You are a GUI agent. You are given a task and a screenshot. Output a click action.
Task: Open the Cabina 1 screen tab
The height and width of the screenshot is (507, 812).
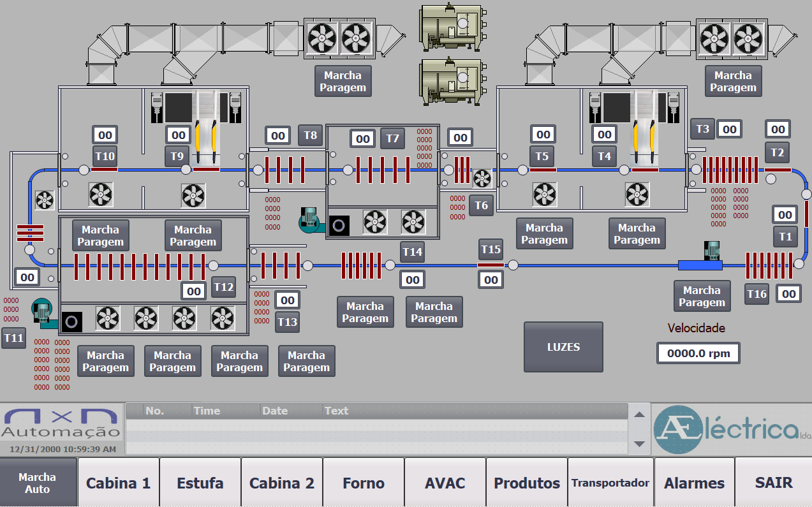[118, 483]
